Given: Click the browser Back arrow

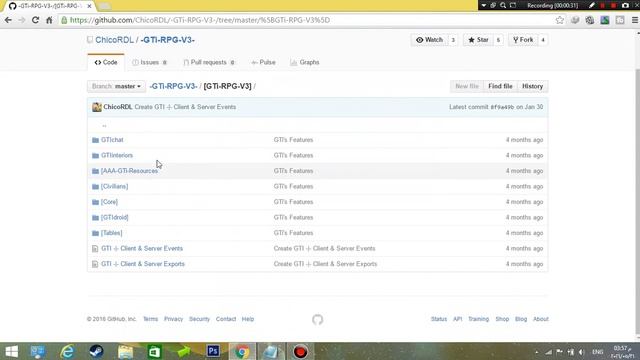Looking at the screenshot, I should coord(8,20).
